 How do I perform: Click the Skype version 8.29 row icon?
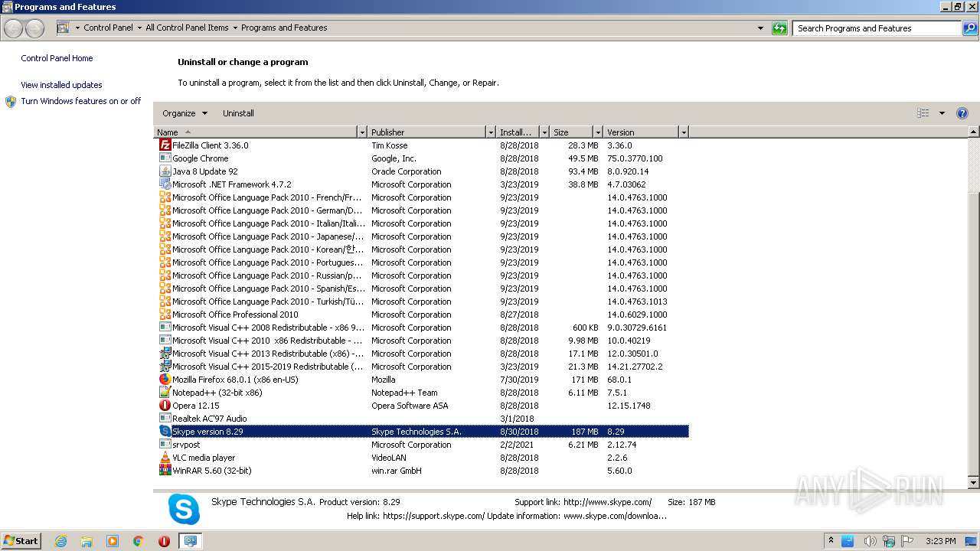165,431
